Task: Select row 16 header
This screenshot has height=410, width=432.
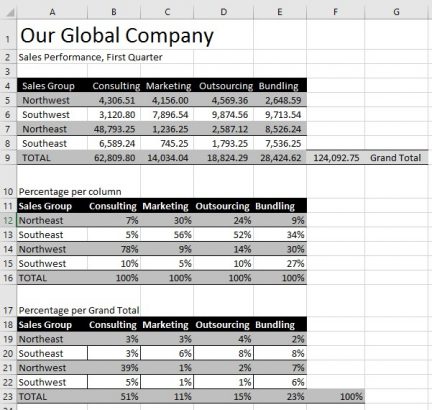Action: pyautogui.click(x=8, y=278)
